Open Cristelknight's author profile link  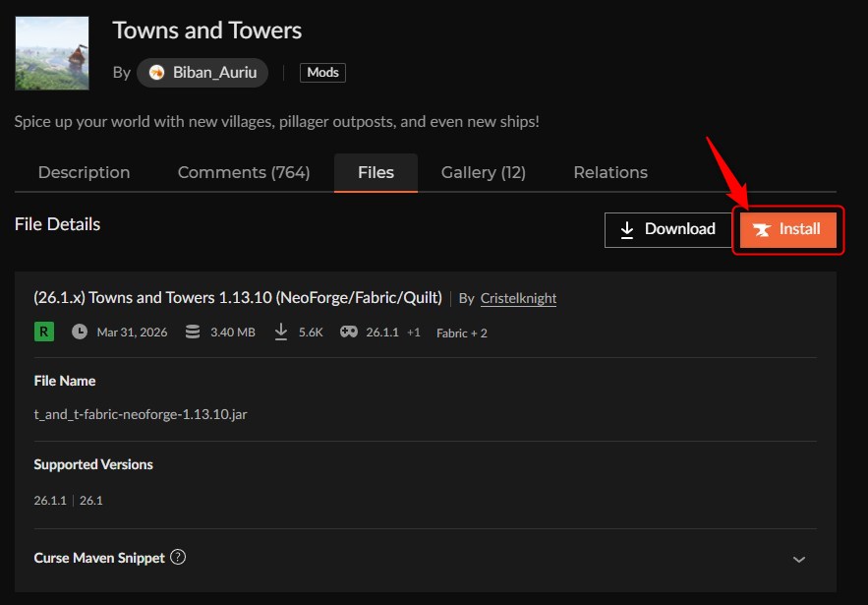click(518, 298)
